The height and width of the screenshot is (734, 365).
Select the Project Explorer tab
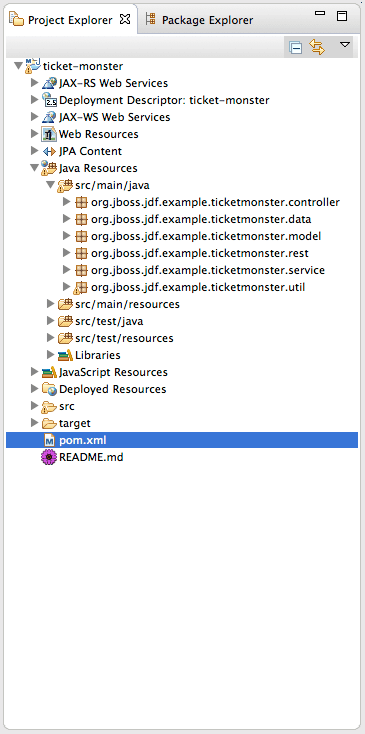[x=62, y=20]
